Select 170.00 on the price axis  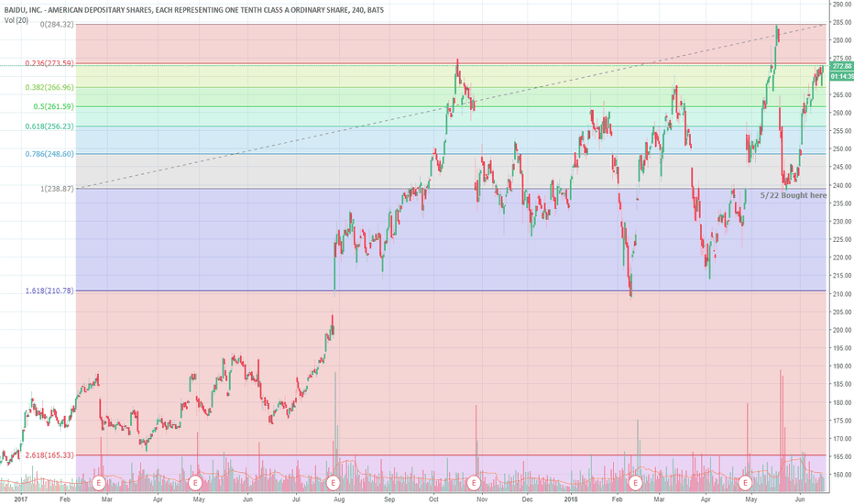pos(842,439)
